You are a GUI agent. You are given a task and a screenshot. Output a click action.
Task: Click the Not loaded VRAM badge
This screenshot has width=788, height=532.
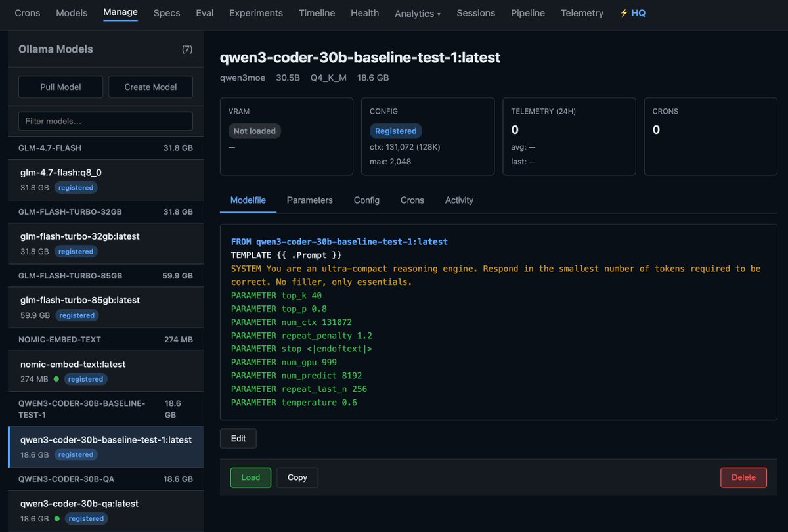point(255,131)
